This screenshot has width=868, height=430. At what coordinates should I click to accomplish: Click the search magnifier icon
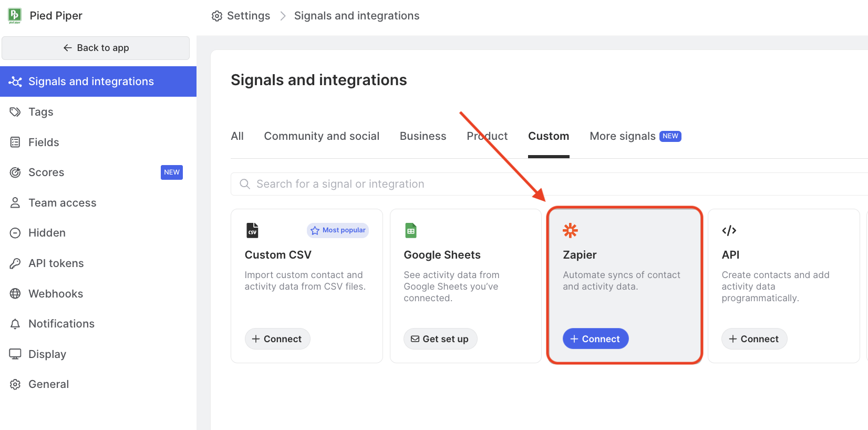pyautogui.click(x=244, y=184)
